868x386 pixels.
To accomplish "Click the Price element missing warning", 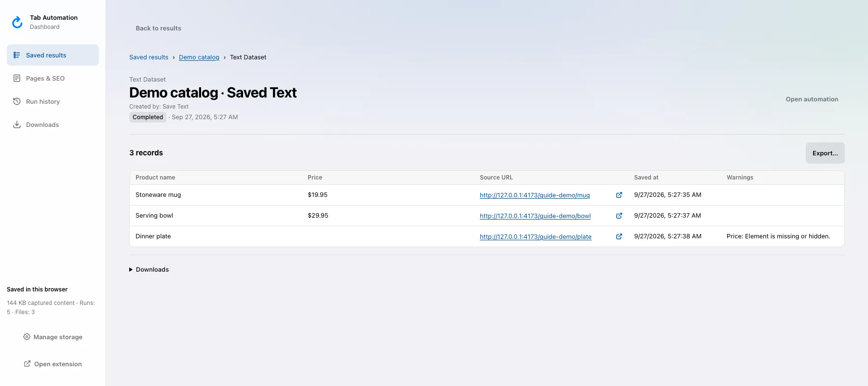I will tap(778, 236).
